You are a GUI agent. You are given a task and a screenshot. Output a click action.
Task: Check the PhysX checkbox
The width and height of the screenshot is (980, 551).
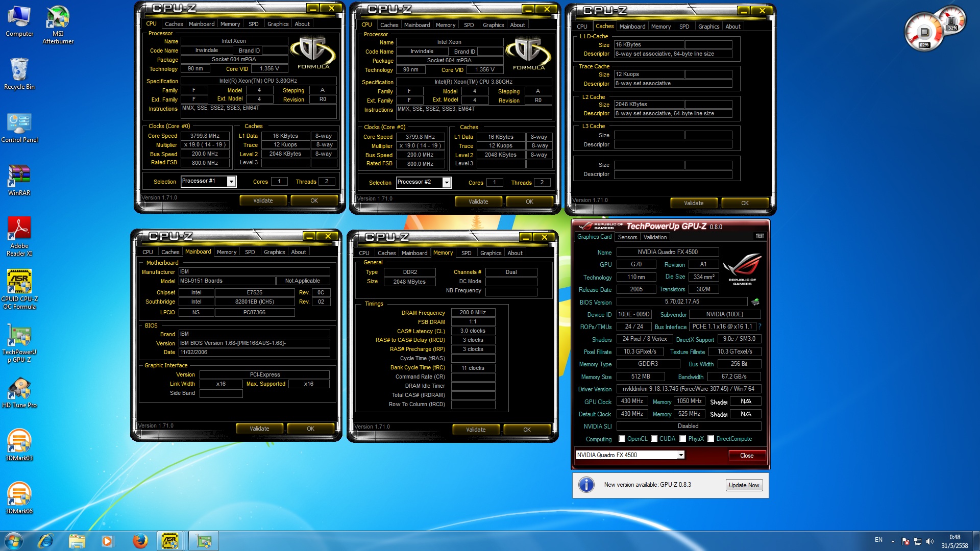pos(682,439)
